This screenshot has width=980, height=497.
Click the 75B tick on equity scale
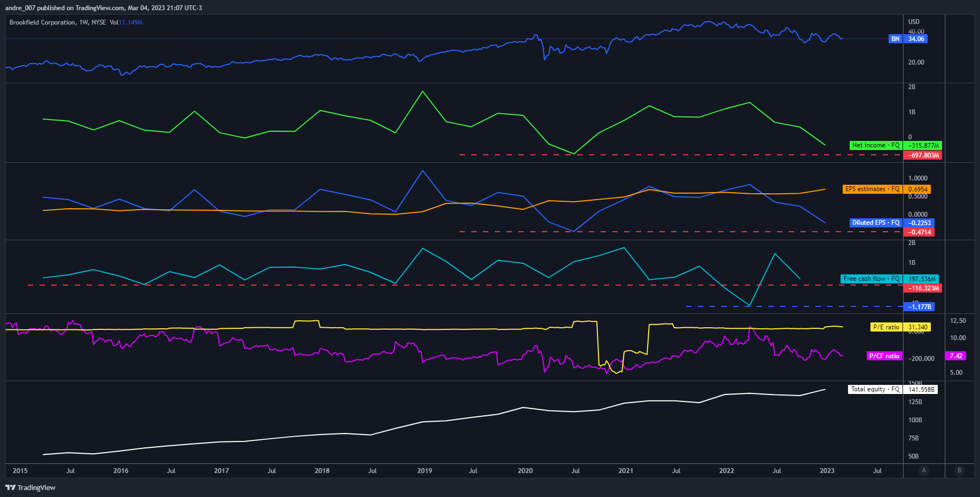point(914,438)
